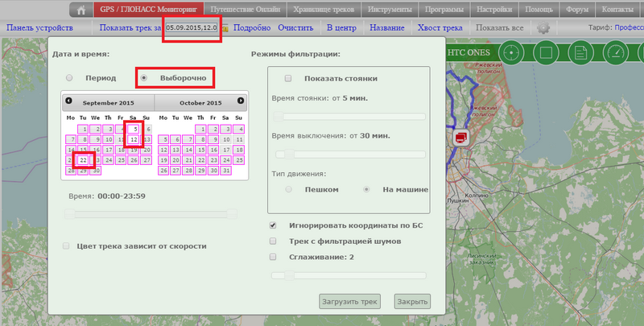
Task: Click the Закрыть button
Action: (412, 302)
